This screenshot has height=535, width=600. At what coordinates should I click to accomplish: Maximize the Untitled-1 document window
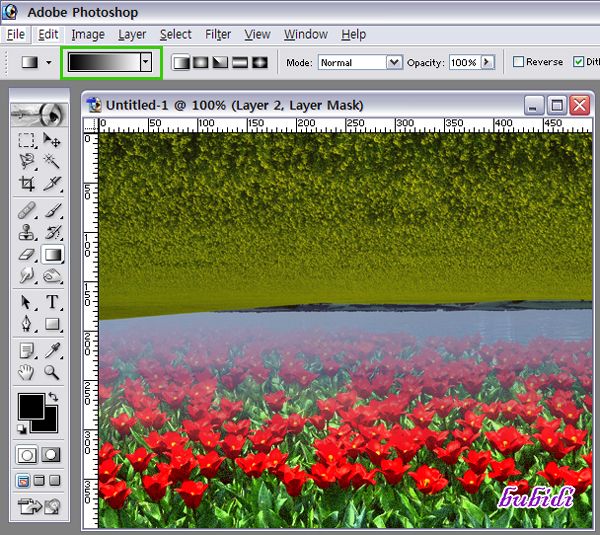(x=556, y=105)
